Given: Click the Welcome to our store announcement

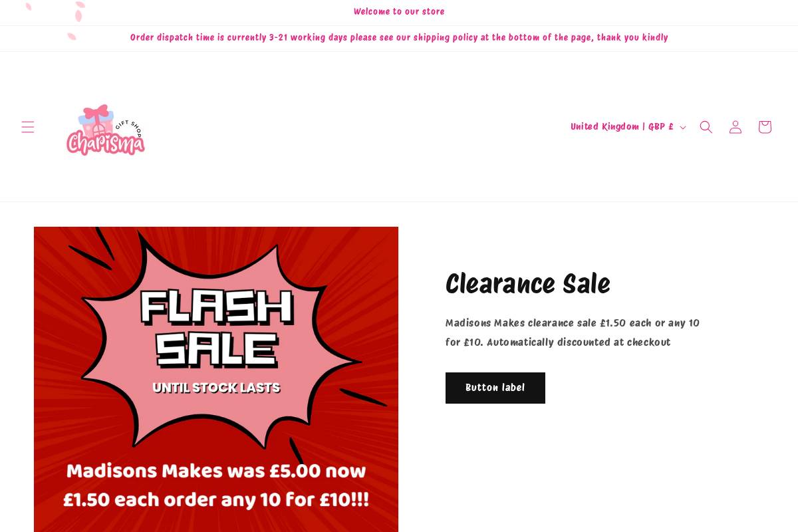Looking at the screenshot, I should click(399, 12).
